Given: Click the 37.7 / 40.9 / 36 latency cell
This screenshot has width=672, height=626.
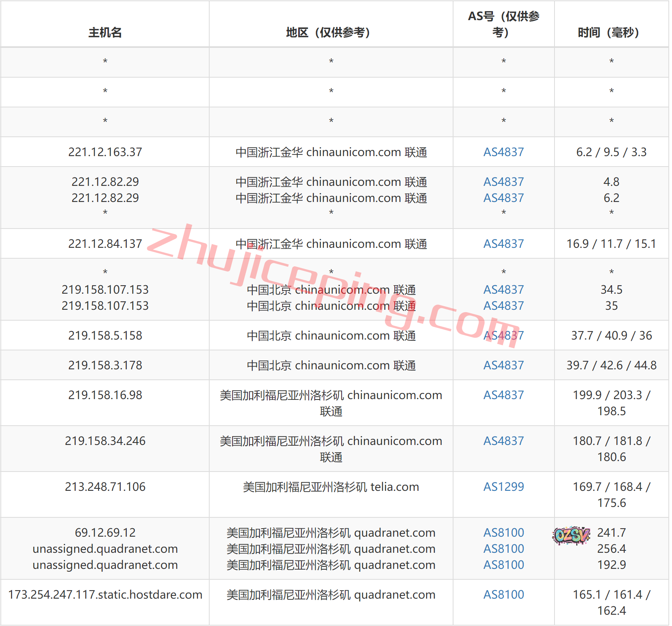Looking at the screenshot, I should pyautogui.click(x=611, y=336).
